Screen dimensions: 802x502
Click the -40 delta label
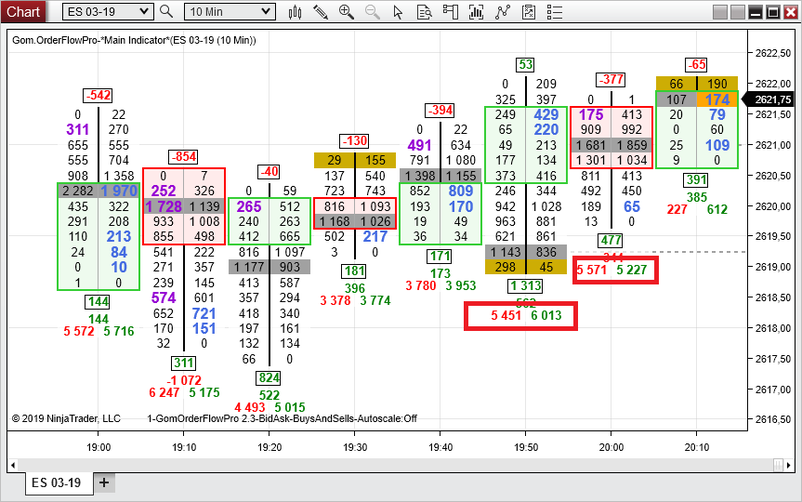269,171
